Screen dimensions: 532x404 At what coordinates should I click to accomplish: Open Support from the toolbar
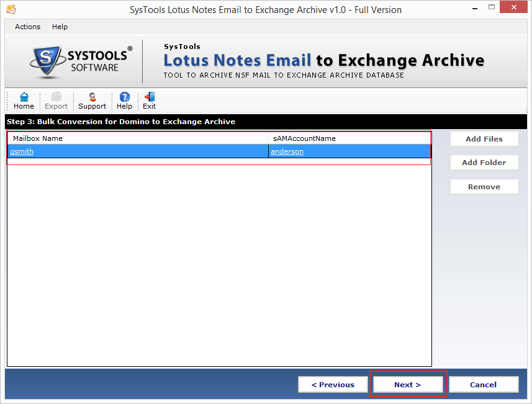[x=92, y=101]
